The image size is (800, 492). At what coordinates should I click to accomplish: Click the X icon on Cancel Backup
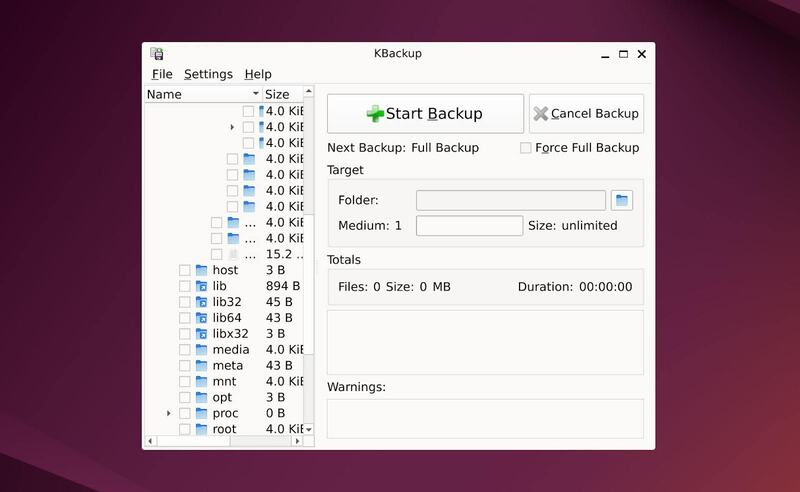[x=541, y=113]
